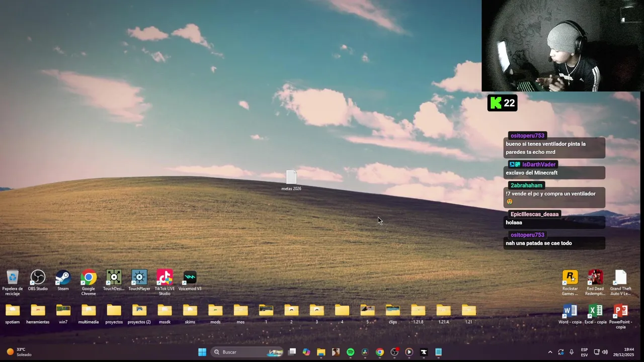Image resolution: width=644 pixels, height=362 pixels.
Task: Open the volume speaker tray icon
Action: (605, 352)
